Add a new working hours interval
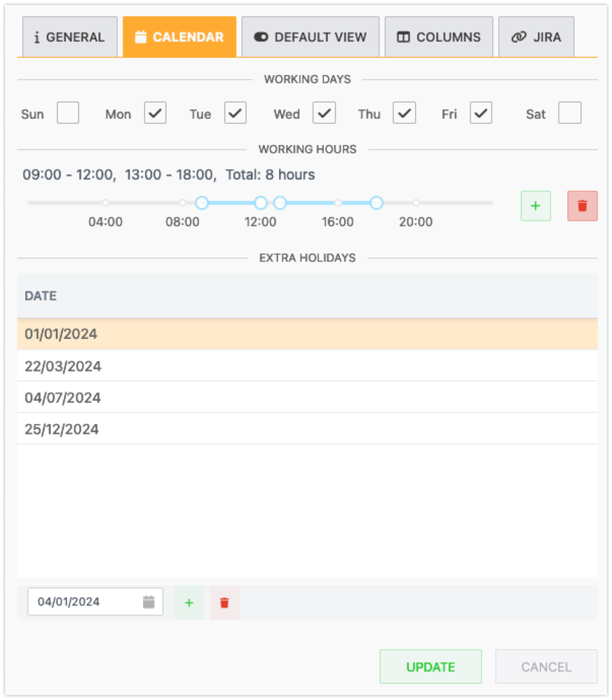This screenshot has width=612, height=700. tap(535, 205)
